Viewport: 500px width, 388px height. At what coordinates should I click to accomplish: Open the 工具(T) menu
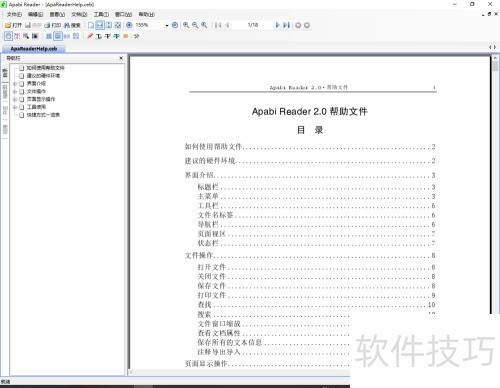pyautogui.click(x=101, y=14)
